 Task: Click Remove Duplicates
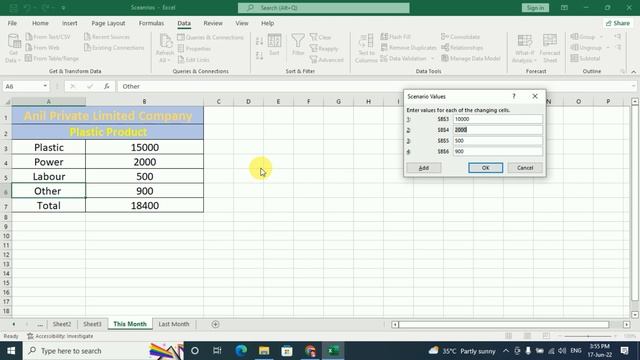(409, 48)
